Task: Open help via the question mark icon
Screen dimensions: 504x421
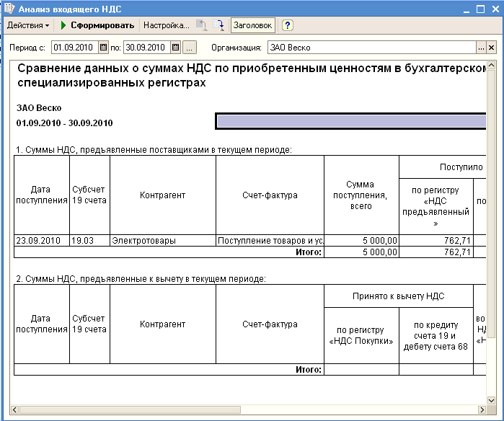Action: coord(288,25)
